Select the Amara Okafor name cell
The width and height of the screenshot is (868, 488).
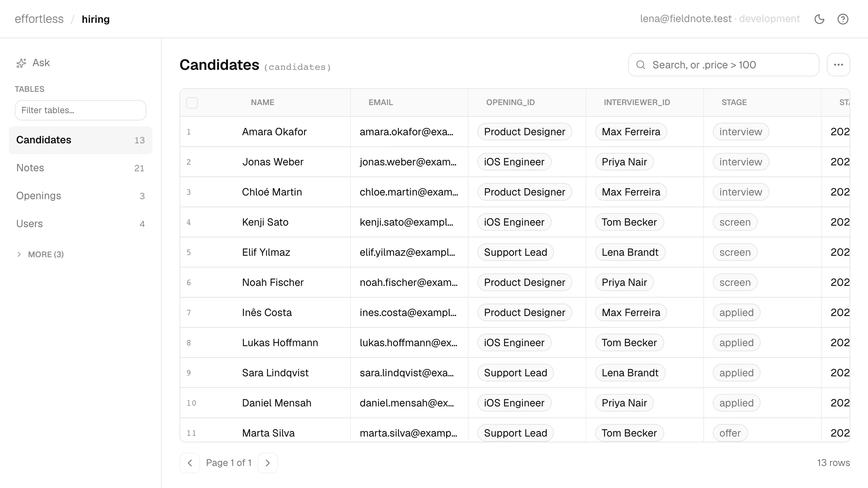click(274, 132)
